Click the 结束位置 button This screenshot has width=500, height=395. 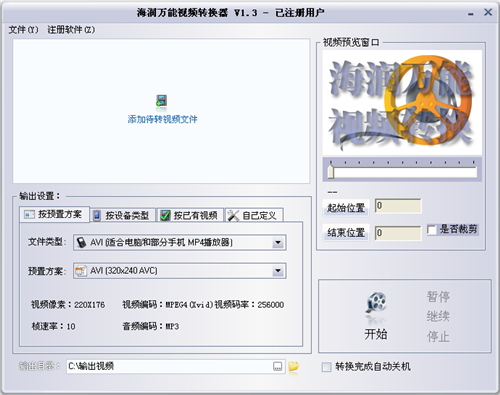[x=346, y=232]
